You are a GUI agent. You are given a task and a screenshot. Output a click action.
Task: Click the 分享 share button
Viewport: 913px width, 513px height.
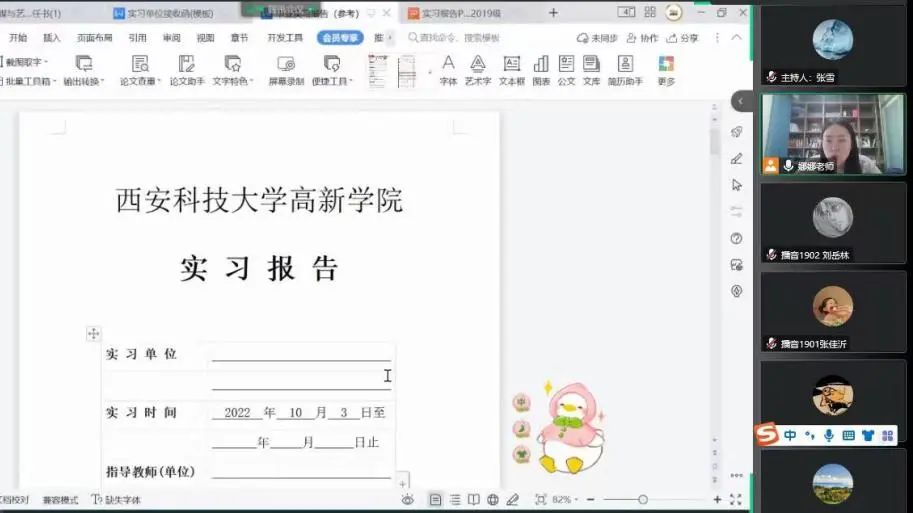click(684, 38)
